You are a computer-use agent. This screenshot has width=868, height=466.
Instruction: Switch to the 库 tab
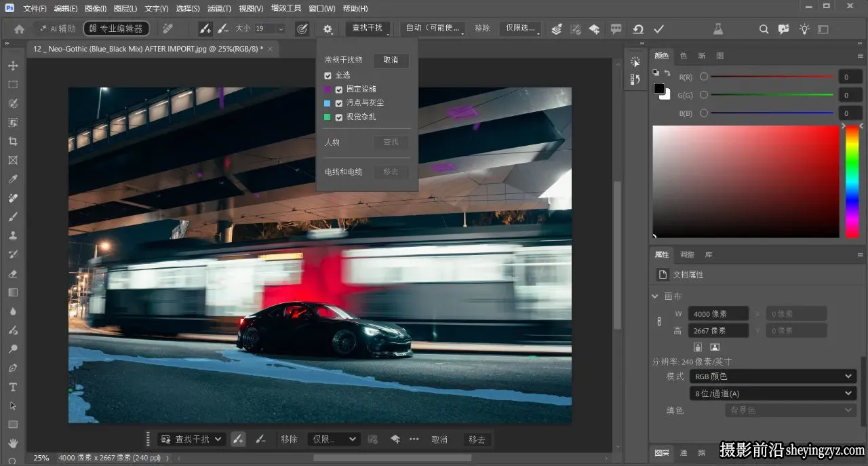pyautogui.click(x=709, y=254)
